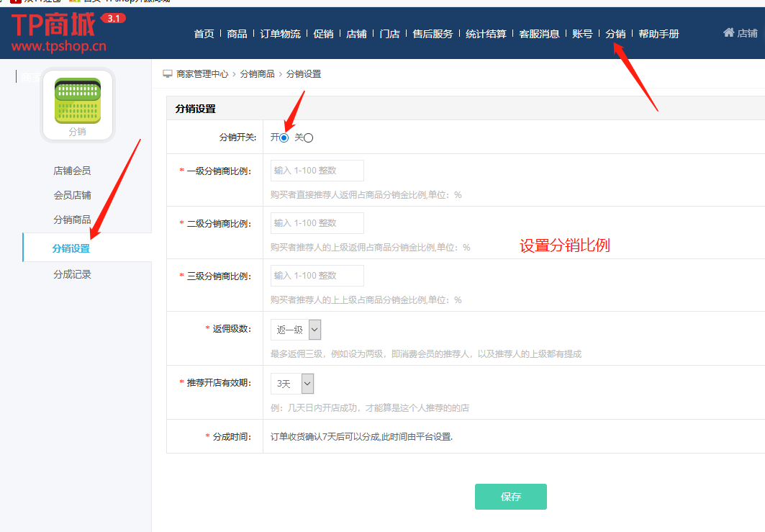This screenshot has height=532, width=765.
Task: Open 店铺会员 in the sidebar
Action: click(x=72, y=171)
